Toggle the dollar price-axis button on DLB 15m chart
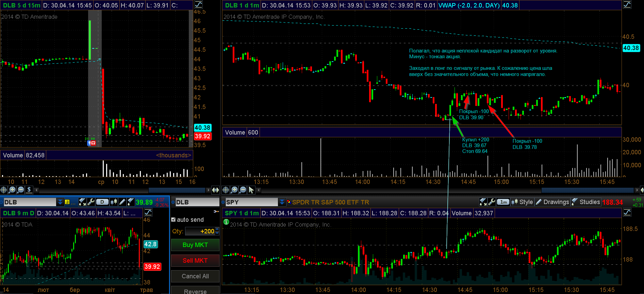The height and width of the screenshot is (294, 644). click(29, 190)
